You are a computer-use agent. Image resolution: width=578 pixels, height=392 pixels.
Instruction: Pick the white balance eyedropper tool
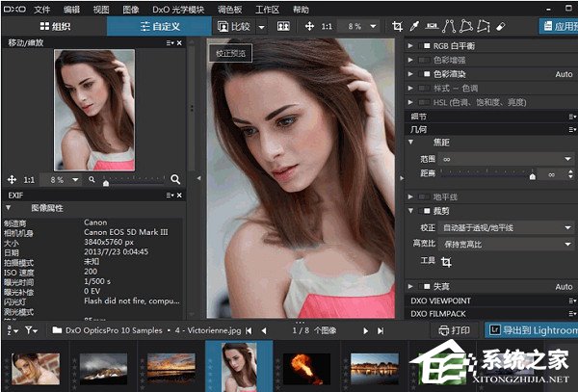(x=414, y=26)
